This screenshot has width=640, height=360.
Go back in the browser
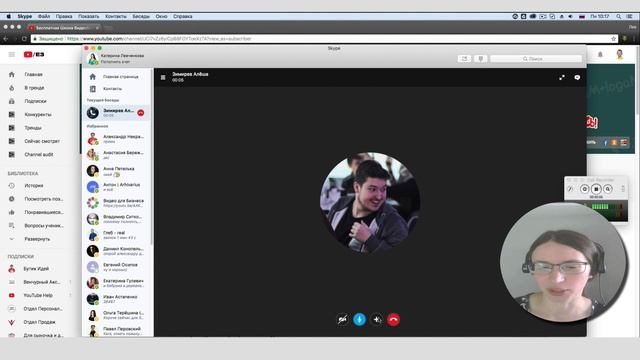(x=6, y=39)
